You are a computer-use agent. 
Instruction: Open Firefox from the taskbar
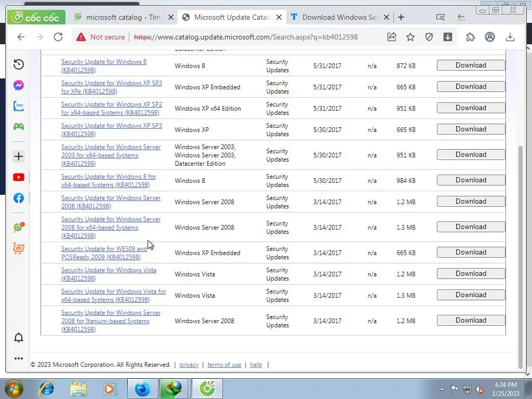[x=142, y=389]
